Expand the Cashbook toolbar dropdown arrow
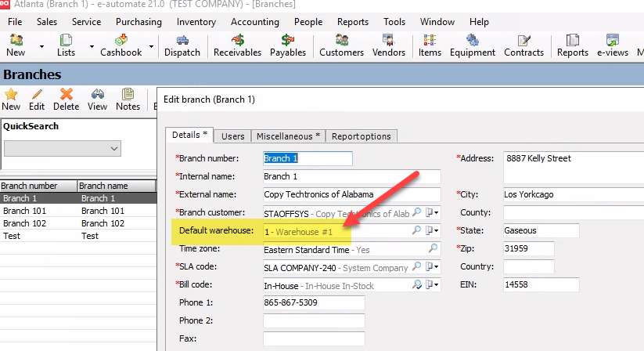This screenshot has width=644, height=351. [151, 46]
